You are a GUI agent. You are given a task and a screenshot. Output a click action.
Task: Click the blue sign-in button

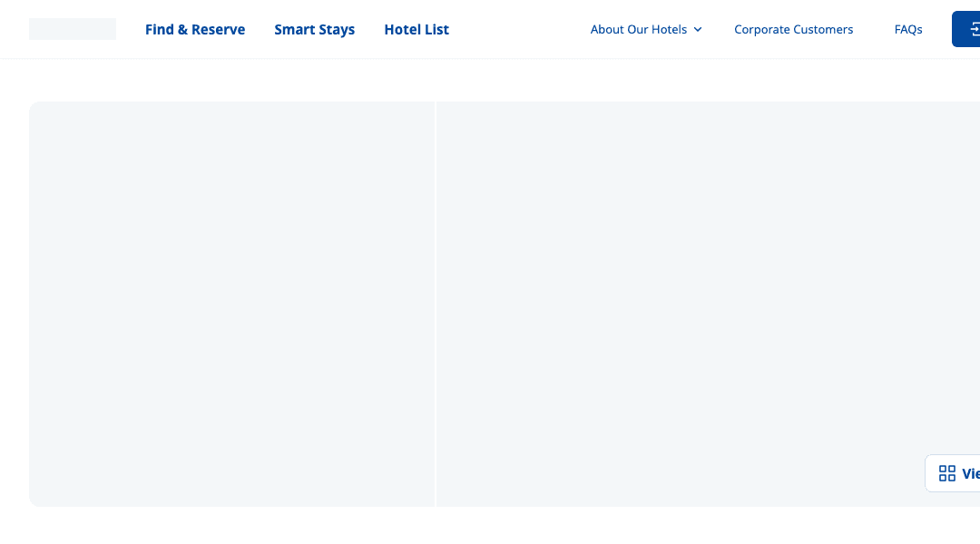966,29
